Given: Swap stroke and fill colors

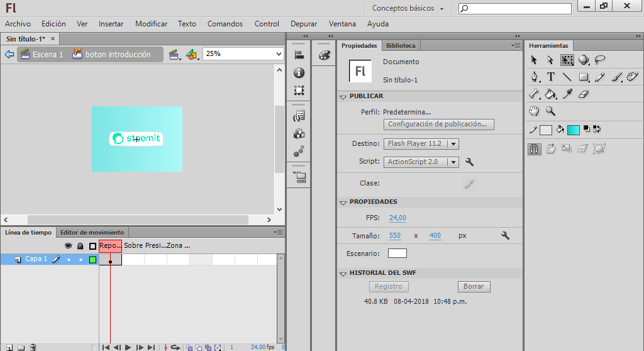Looking at the screenshot, I should pos(597,129).
